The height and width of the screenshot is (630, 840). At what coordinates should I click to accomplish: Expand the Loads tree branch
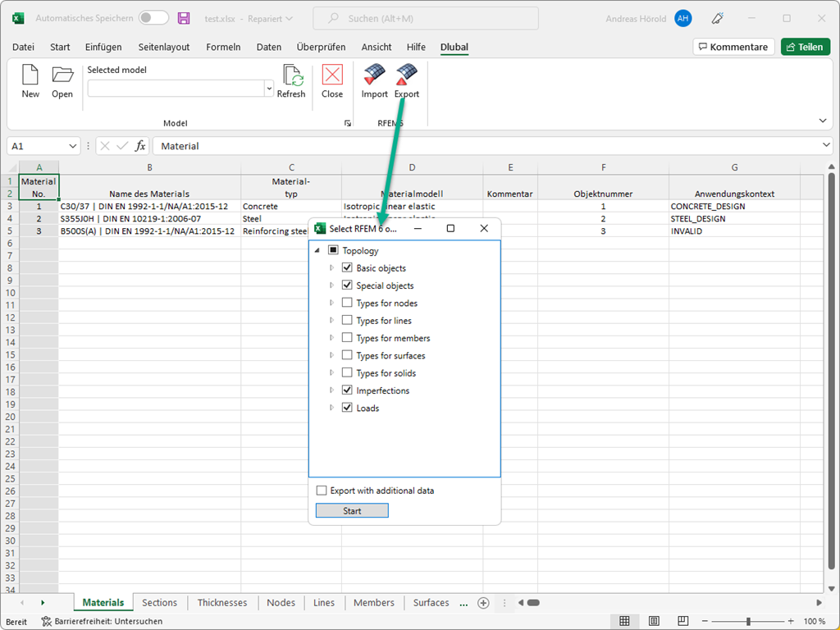click(334, 408)
